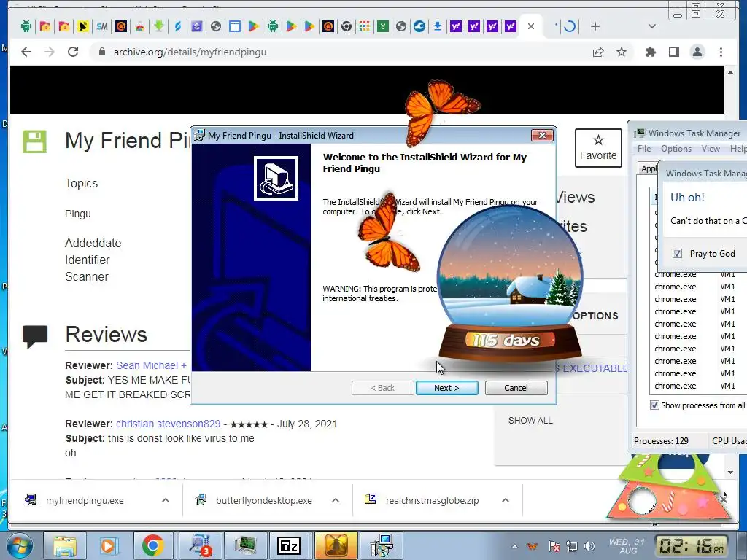Open reviewer christian stevenson829 link
This screenshot has height=560, width=747.
point(169,424)
